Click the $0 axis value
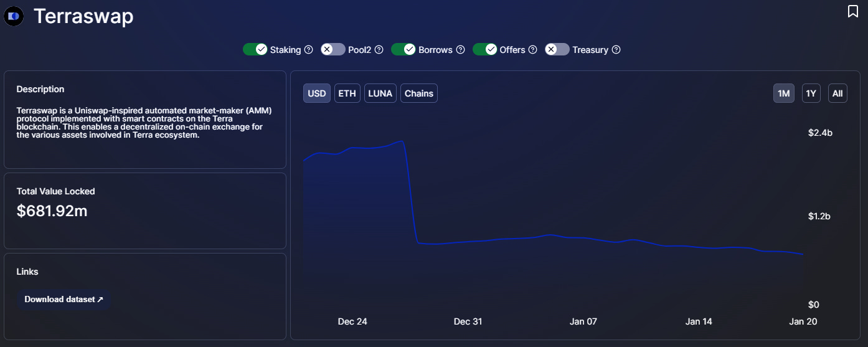Viewport: 868px width, 347px height. click(814, 305)
